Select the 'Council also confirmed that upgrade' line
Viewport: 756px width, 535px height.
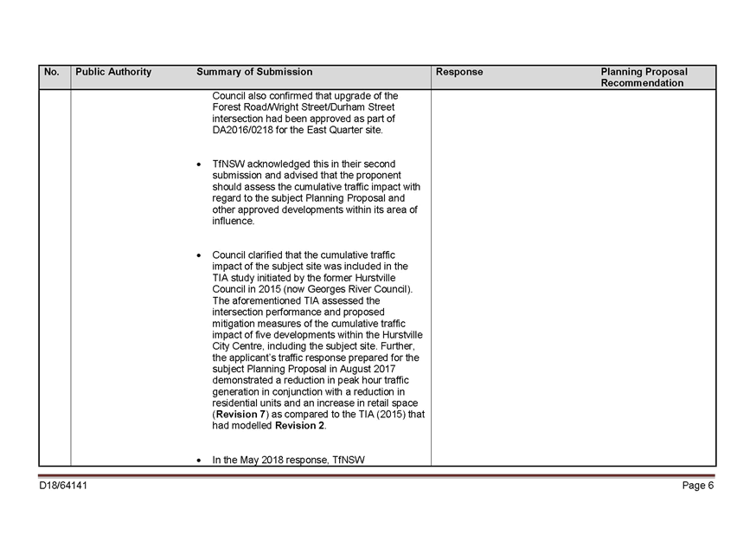[305, 96]
